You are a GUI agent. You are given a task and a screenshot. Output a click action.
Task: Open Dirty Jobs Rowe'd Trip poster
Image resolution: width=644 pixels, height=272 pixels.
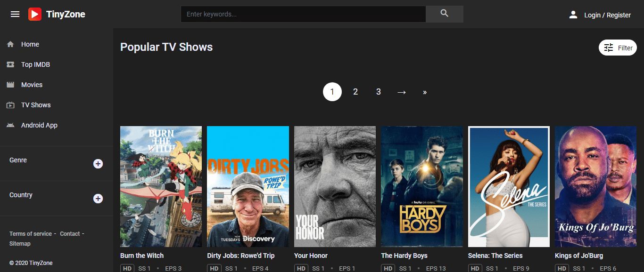click(x=248, y=186)
